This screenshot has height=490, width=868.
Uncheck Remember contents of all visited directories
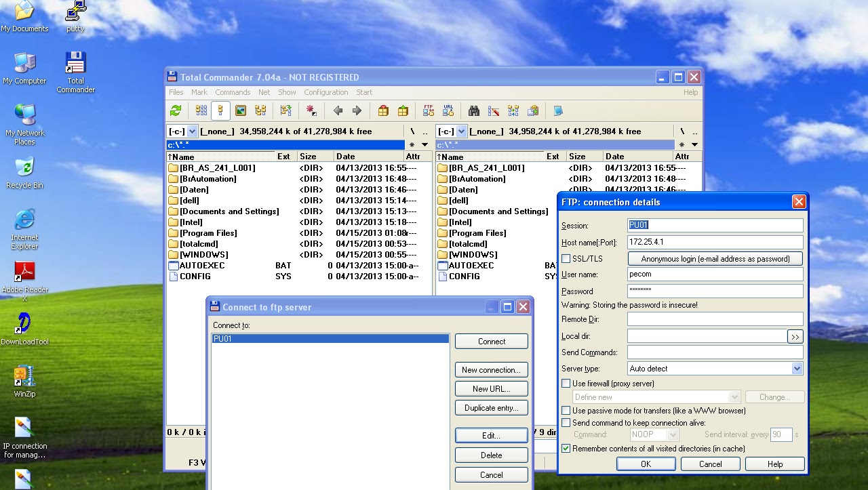click(x=566, y=448)
